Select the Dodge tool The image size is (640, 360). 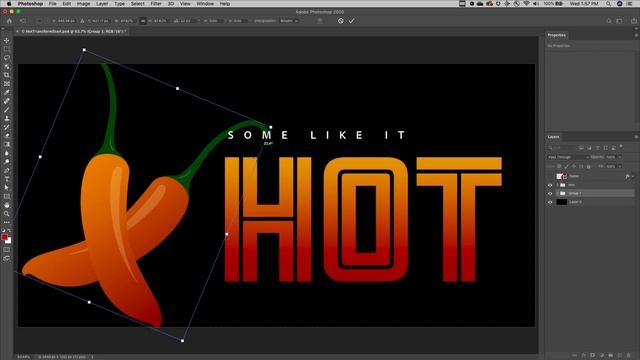click(x=7, y=162)
